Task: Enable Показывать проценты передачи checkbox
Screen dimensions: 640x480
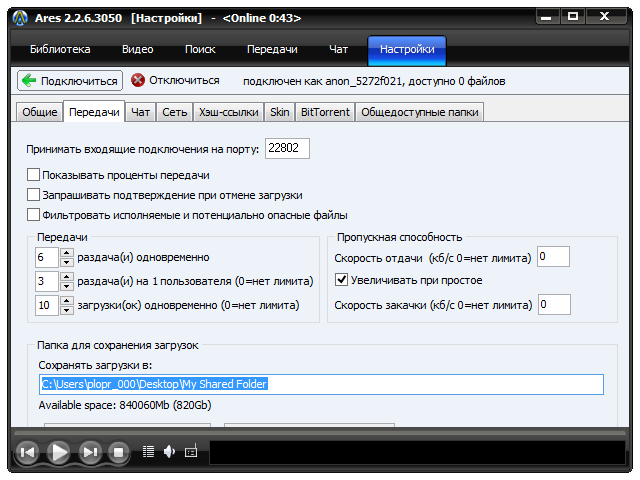Action: (33, 175)
